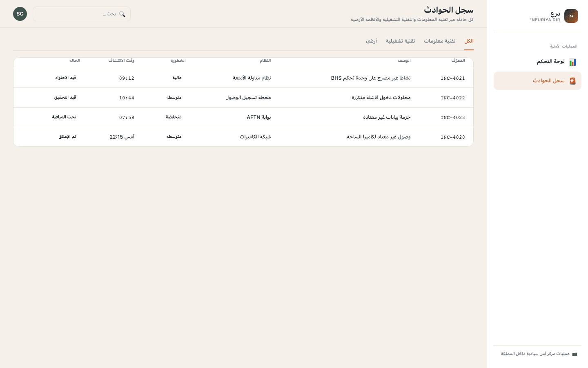This screenshot has width=588, height=368.
Task: Open لوحة التحكم in the sidebar
Action: tap(537, 62)
